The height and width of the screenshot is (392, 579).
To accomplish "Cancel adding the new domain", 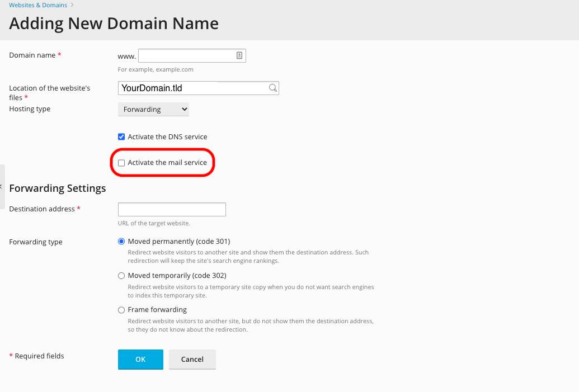I will coord(192,360).
